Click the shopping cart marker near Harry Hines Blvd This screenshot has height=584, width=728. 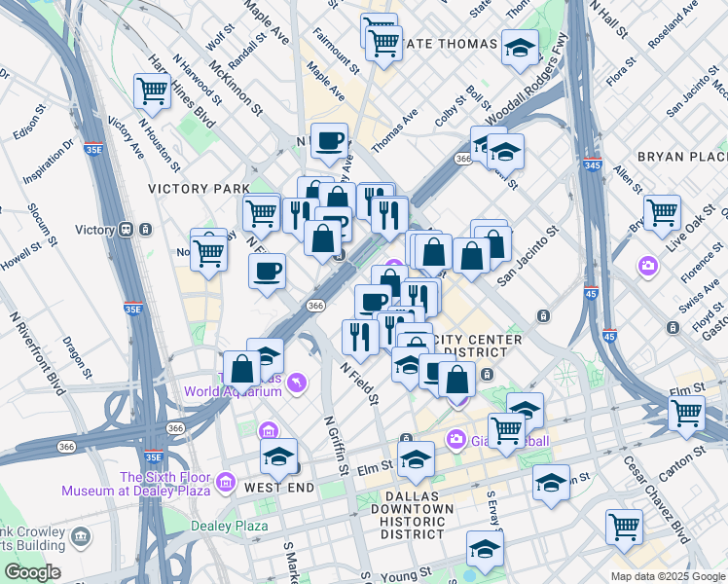tap(153, 91)
